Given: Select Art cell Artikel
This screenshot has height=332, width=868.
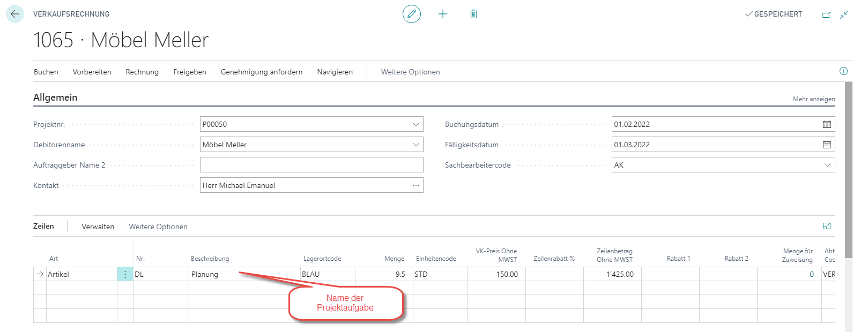Looking at the screenshot, I should click(81, 274).
